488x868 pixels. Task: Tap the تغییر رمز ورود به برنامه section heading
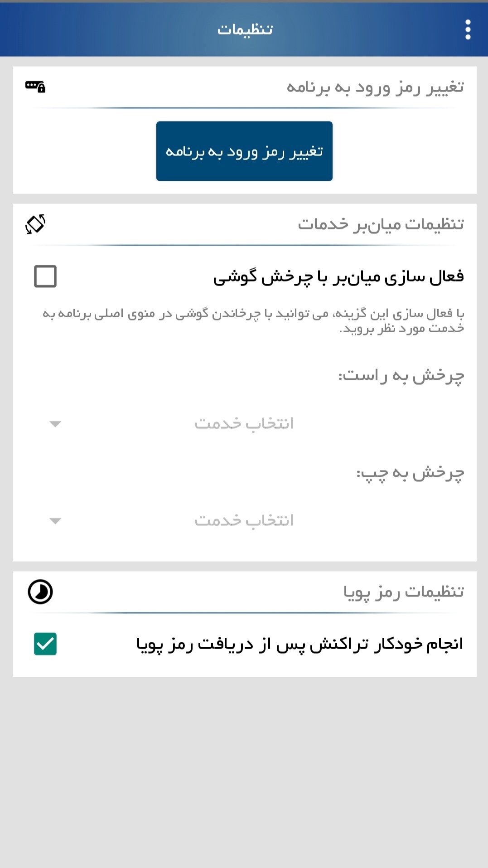pyautogui.click(x=375, y=87)
